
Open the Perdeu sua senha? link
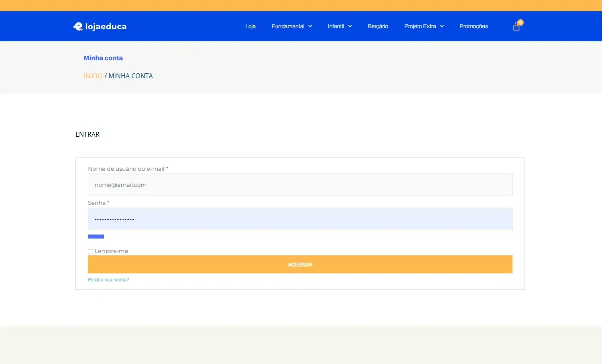point(108,280)
